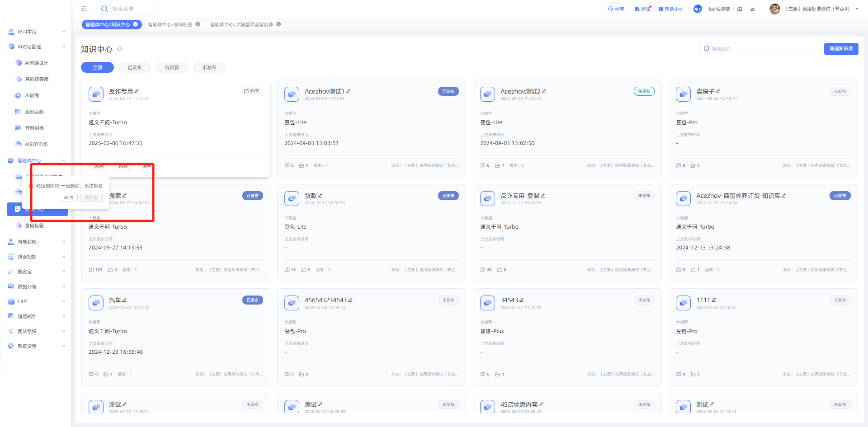Click the edit pencil beside 卖房子
868x427 pixels.
point(718,91)
